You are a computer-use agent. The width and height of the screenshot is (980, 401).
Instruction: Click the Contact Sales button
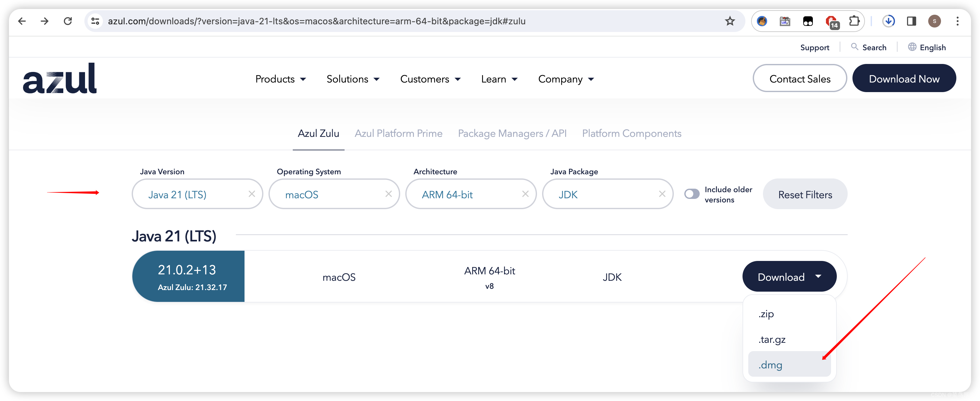pyautogui.click(x=800, y=78)
